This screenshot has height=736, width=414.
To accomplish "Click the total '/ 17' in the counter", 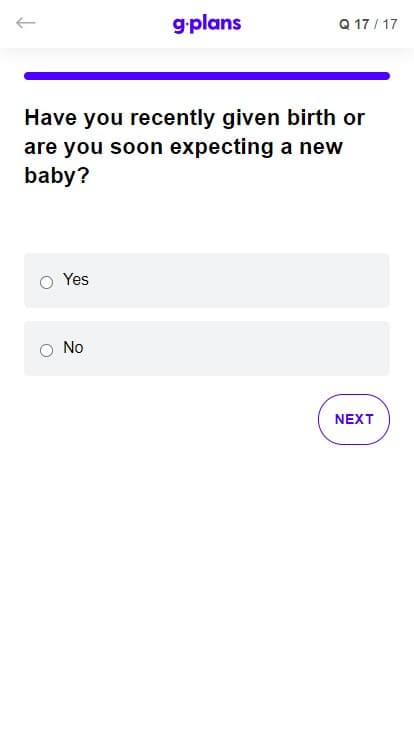I will click(386, 24).
